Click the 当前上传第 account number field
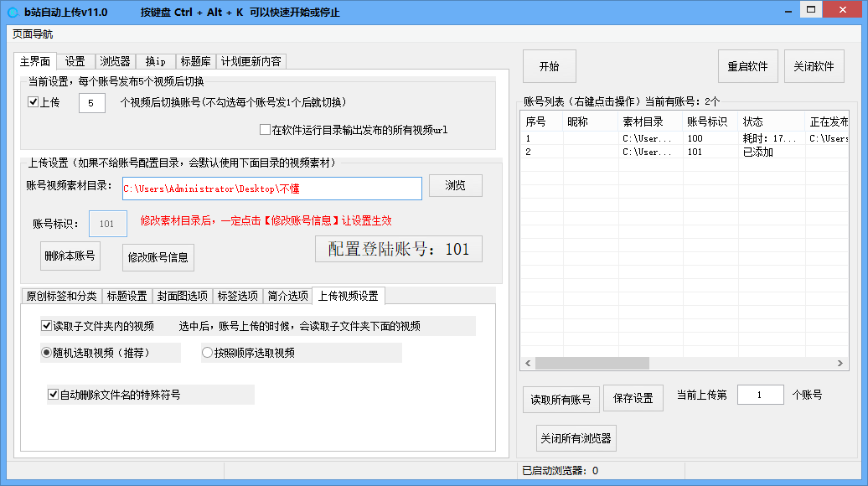This screenshot has width=868, height=486. pyautogui.click(x=761, y=395)
